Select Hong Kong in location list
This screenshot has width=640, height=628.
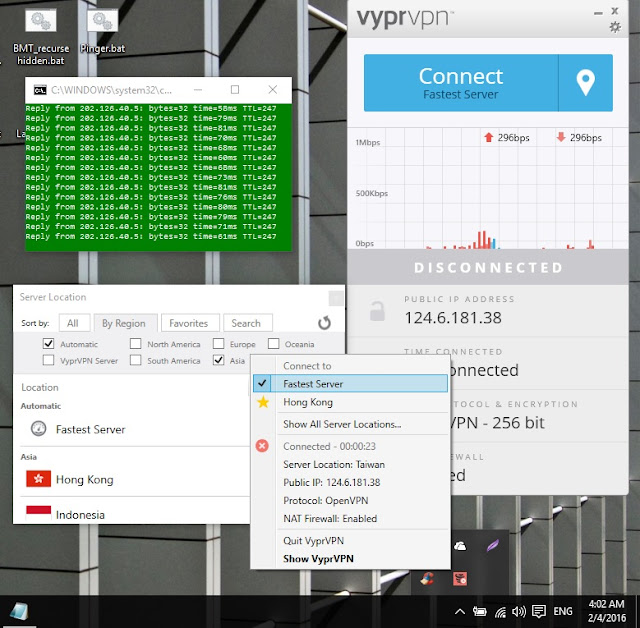click(x=135, y=479)
